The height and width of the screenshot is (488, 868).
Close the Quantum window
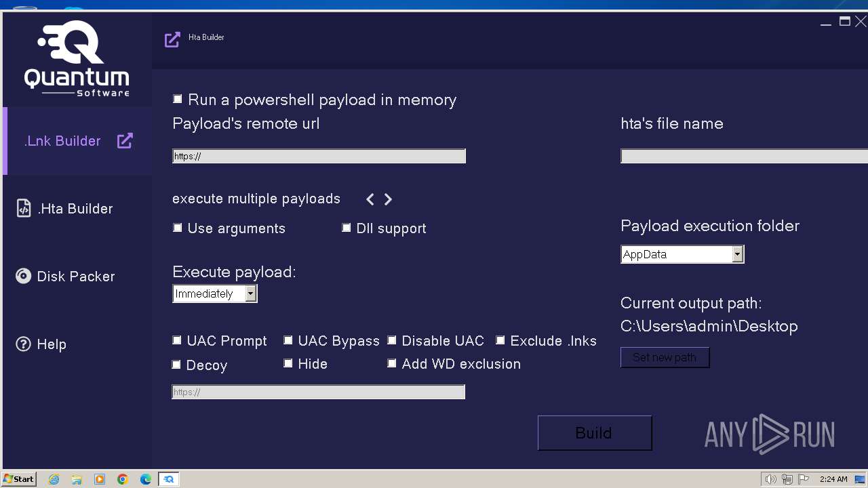pos(861,22)
